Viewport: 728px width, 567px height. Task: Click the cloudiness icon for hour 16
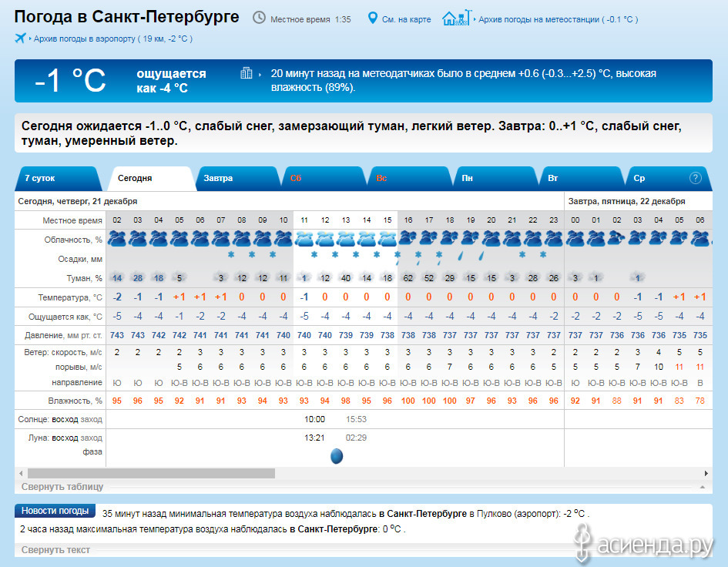click(x=408, y=239)
